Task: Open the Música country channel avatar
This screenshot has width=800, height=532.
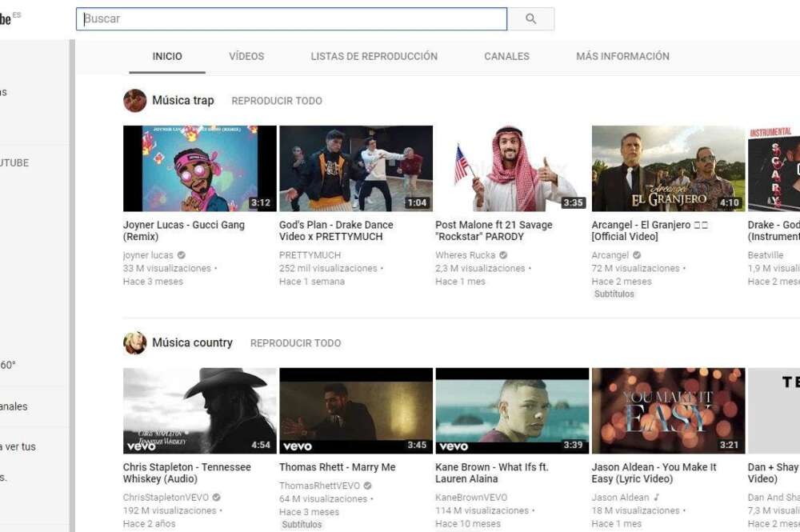Action: [x=134, y=342]
